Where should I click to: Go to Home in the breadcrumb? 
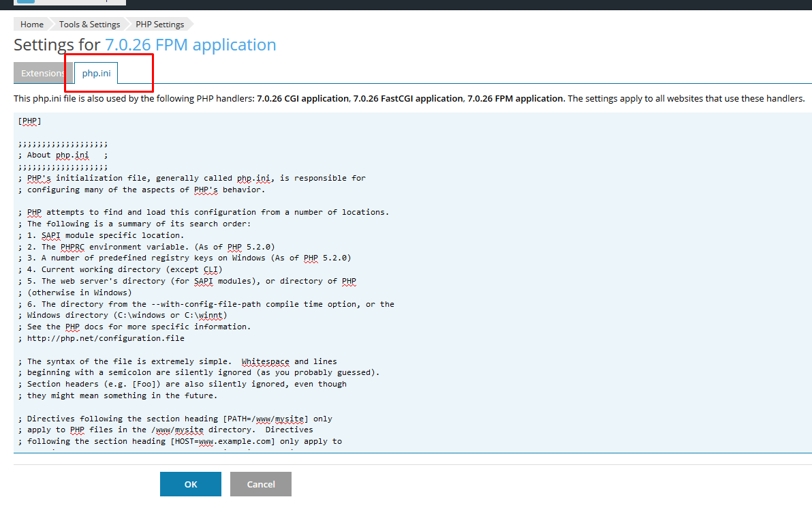(x=31, y=25)
